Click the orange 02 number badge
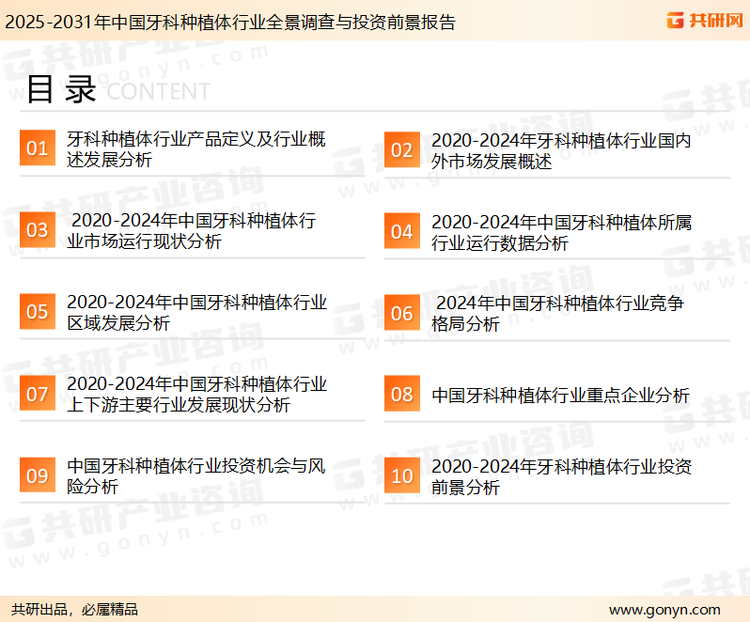Screen dimensions: 750x622 (402, 150)
